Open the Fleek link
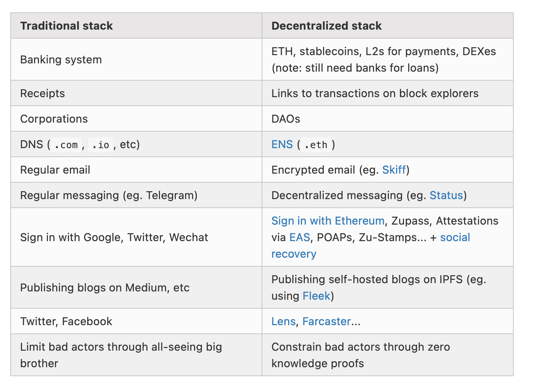This screenshot has width=533, height=392. [316, 296]
